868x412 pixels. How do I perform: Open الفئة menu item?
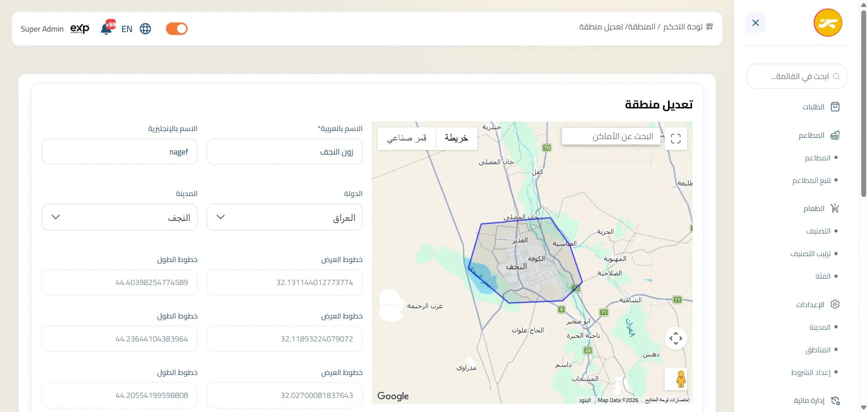(823, 276)
